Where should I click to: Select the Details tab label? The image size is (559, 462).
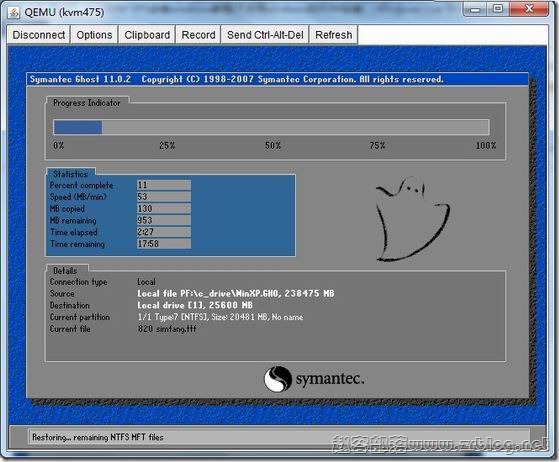65,271
